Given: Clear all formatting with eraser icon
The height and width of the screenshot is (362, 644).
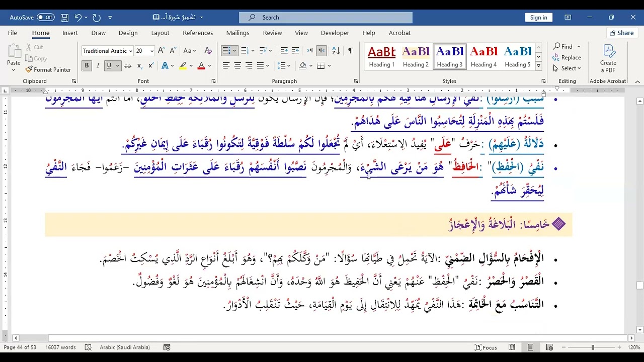Looking at the screenshot, I should (208, 51).
